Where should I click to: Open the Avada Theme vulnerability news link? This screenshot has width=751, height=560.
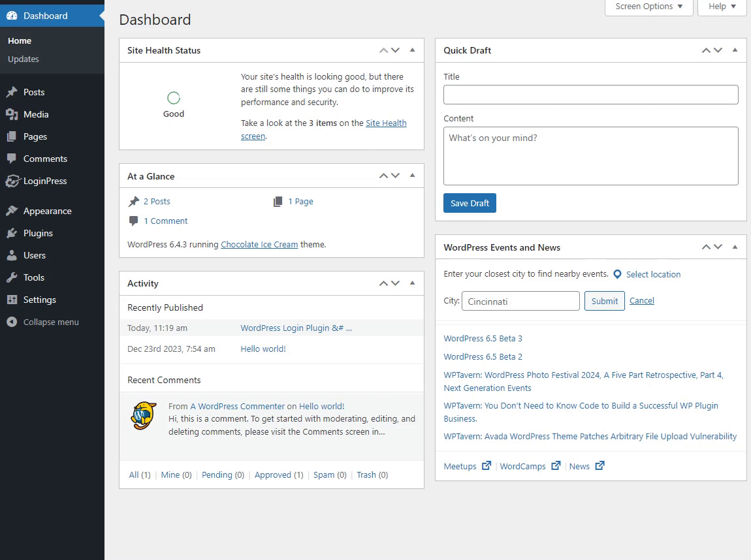(590, 437)
